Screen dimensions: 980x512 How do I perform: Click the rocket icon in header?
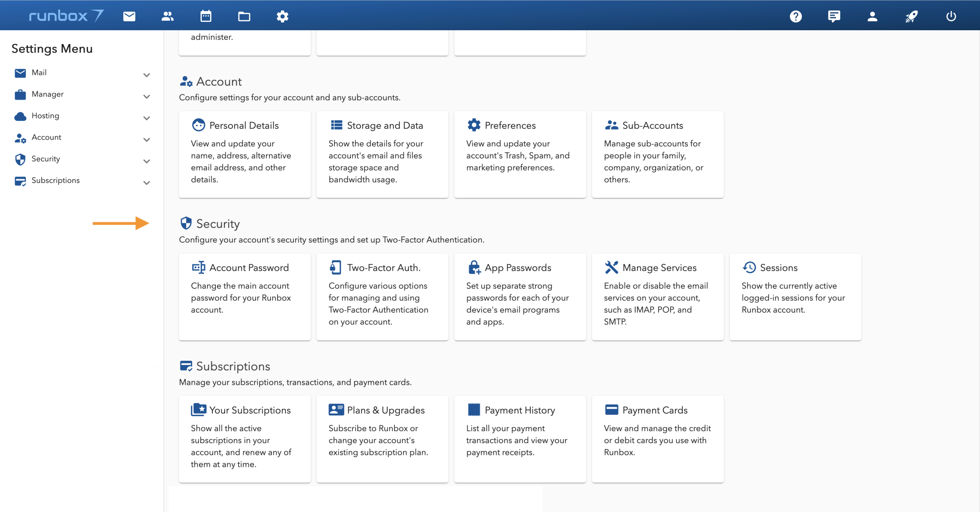(x=911, y=16)
